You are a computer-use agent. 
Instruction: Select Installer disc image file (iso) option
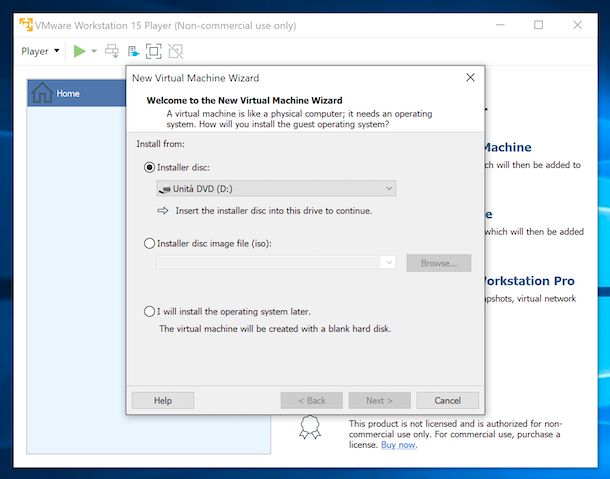pyautogui.click(x=149, y=244)
